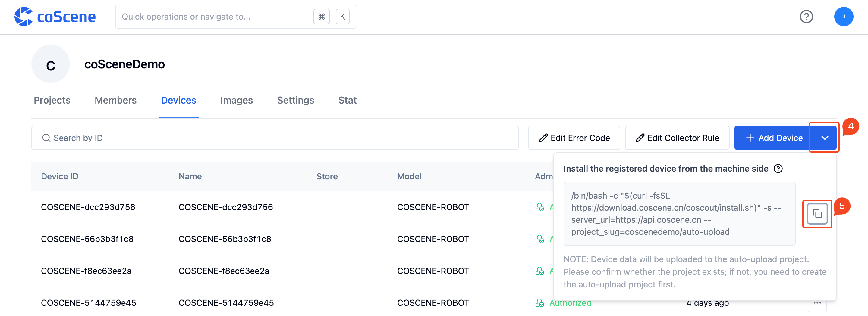Click the coSceneDemo organization title
Viewport: 868px width, 316px height.
click(124, 64)
